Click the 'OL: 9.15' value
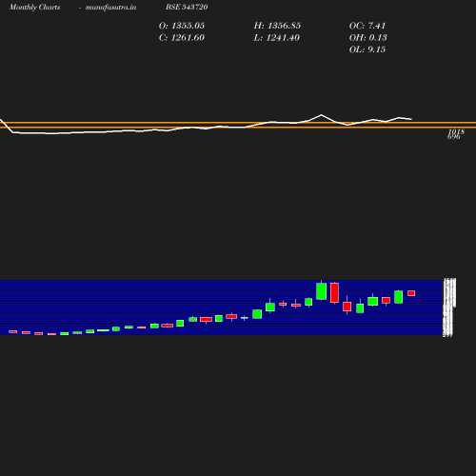 367,50
